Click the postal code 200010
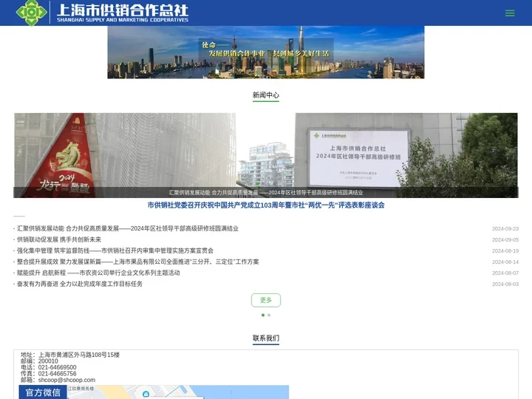This screenshot has width=532, height=399. tap(48, 361)
